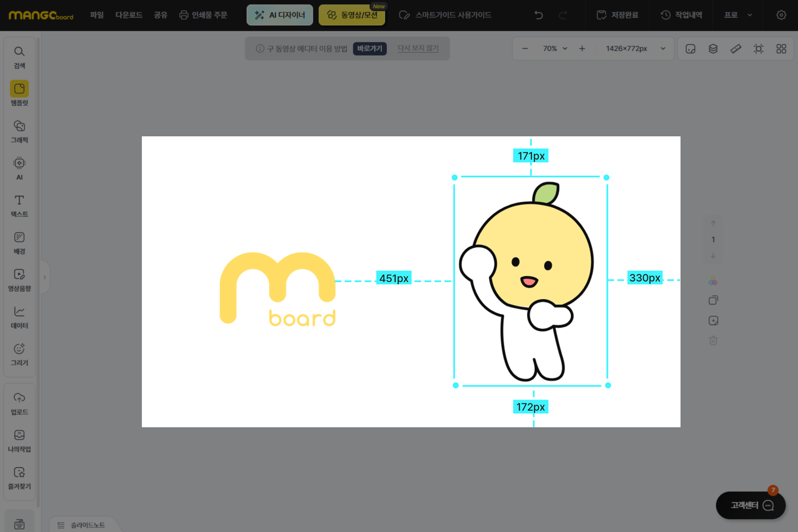The width and height of the screenshot is (798, 532).
Task: Open the 업로드 upload panel
Action: point(19,403)
